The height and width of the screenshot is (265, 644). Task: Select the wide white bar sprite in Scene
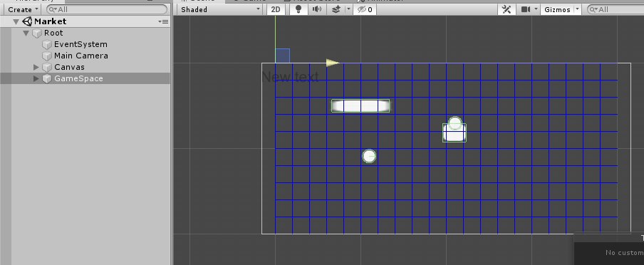click(360, 106)
